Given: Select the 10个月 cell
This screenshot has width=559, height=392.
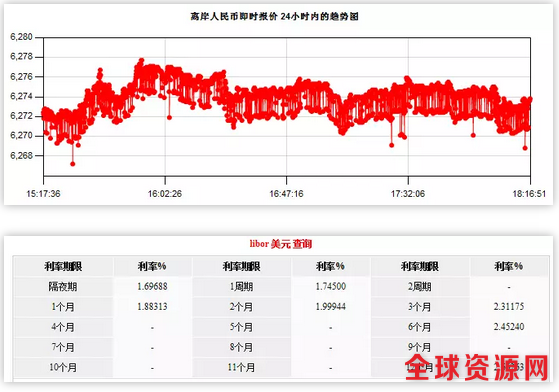Looking at the screenshot, I should tap(63, 367).
